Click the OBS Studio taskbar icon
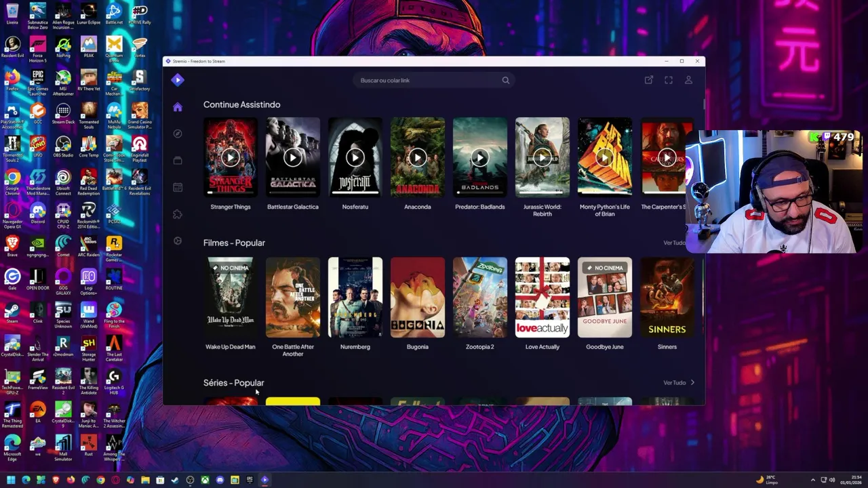Viewport: 868px width, 488px height. tap(190, 480)
